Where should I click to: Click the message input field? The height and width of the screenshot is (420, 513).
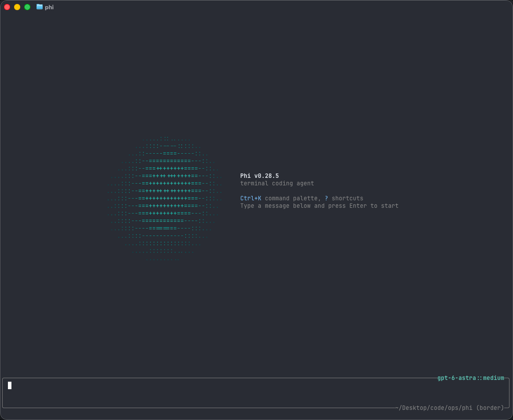click(x=256, y=393)
